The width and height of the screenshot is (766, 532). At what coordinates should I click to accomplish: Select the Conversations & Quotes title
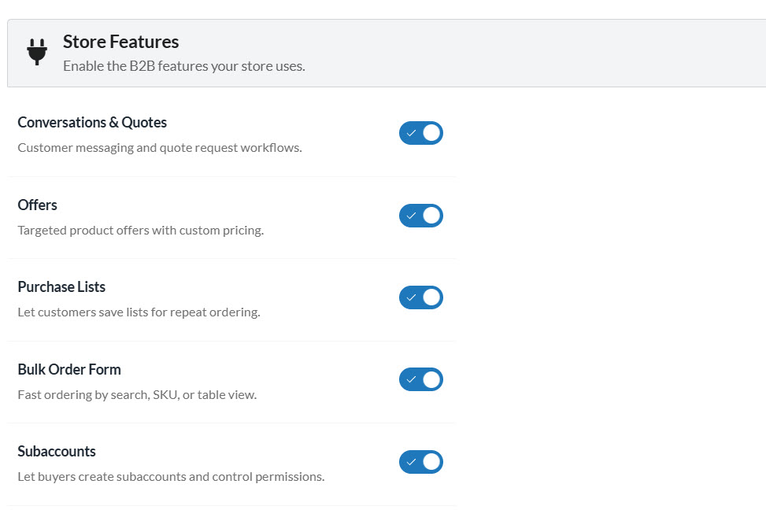click(x=92, y=123)
